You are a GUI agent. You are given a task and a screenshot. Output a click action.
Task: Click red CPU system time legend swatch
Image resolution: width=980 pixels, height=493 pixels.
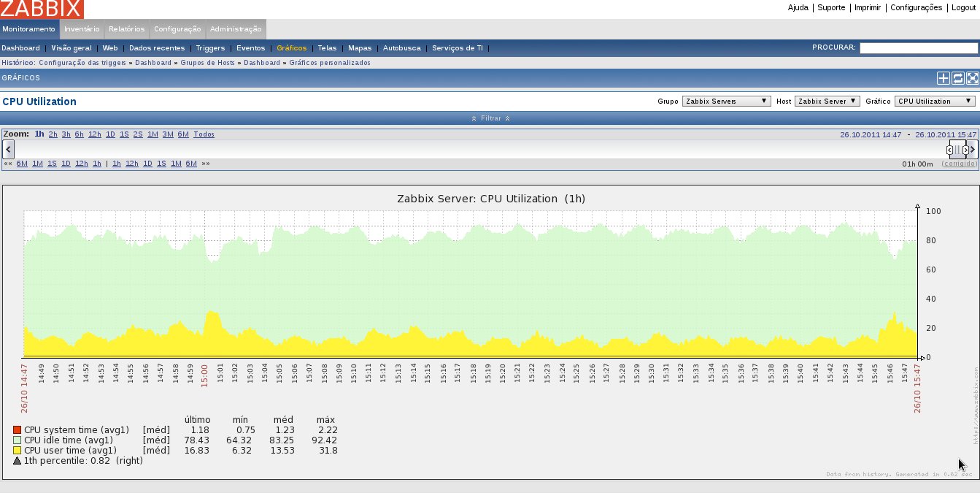(18, 430)
